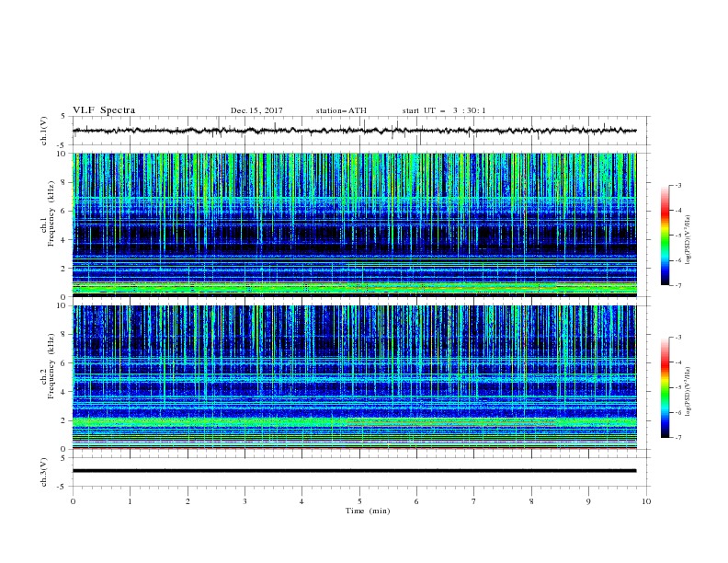Screen dimensions: 728x563
Task: Click the '-3' label on upper colorbar
Action: [x=677, y=185]
